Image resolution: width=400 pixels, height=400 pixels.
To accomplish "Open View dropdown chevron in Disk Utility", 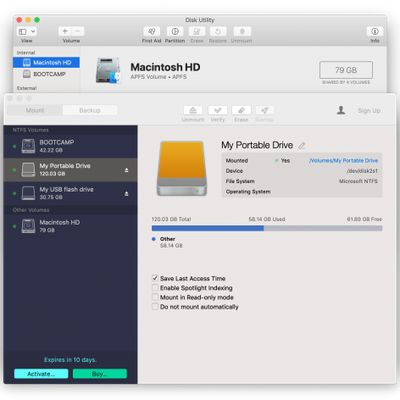I will 33,32.
